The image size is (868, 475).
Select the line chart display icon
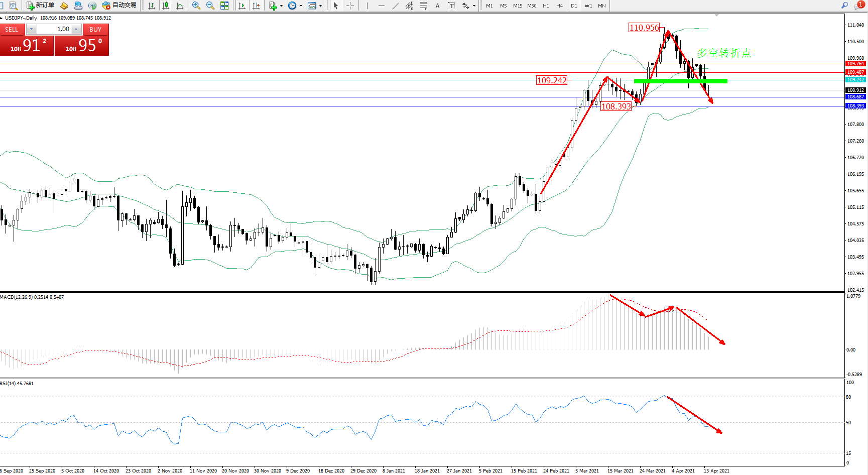point(180,6)
